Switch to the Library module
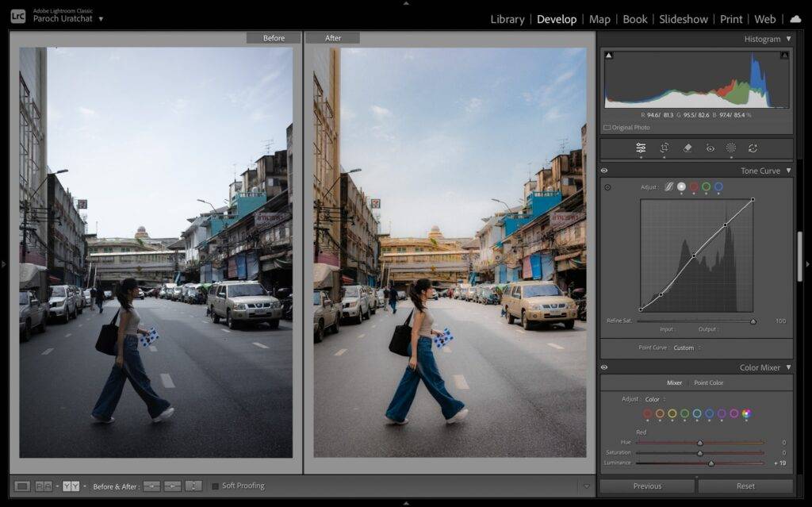The width and height of the screenshot is (812, 507). [x=507, y=19]
